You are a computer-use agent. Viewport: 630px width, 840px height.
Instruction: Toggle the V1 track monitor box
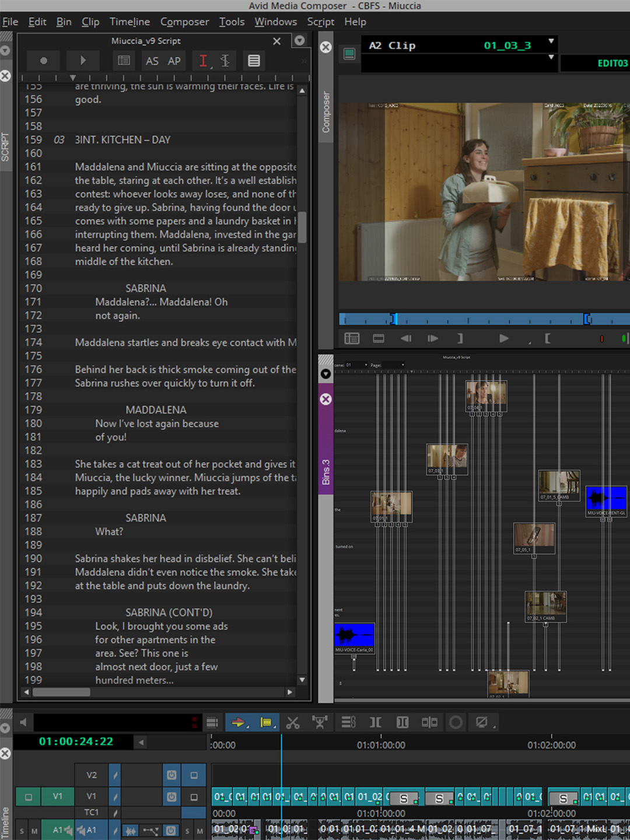pos(194,796)
